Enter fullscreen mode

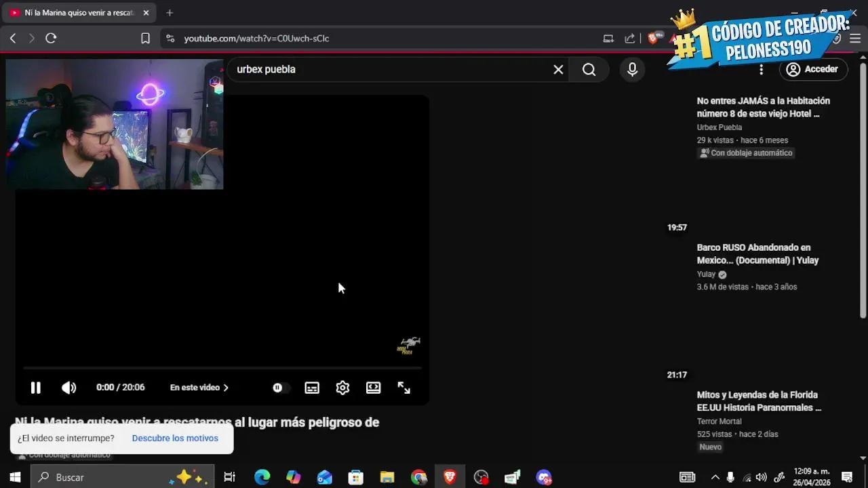point(404,388)
